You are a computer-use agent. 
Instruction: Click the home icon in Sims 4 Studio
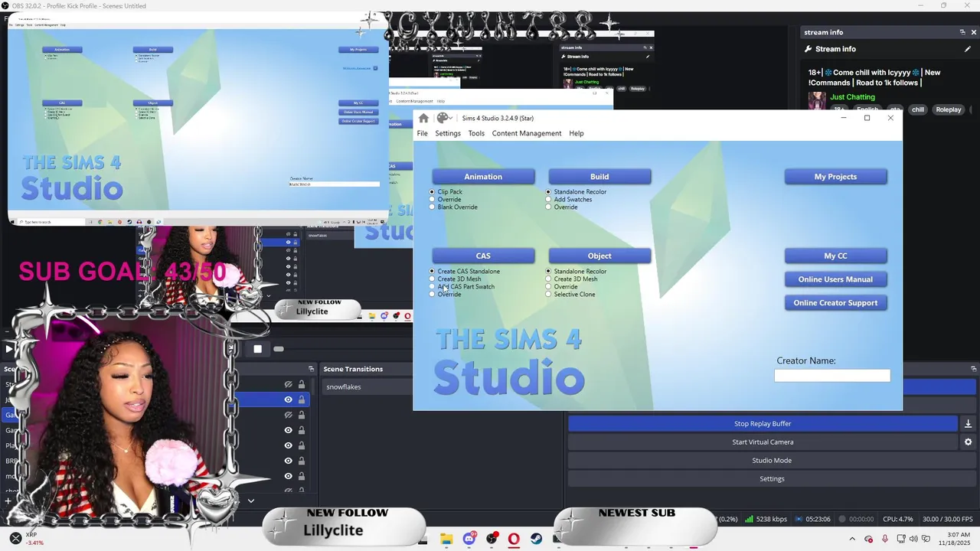tap(423, 118)
